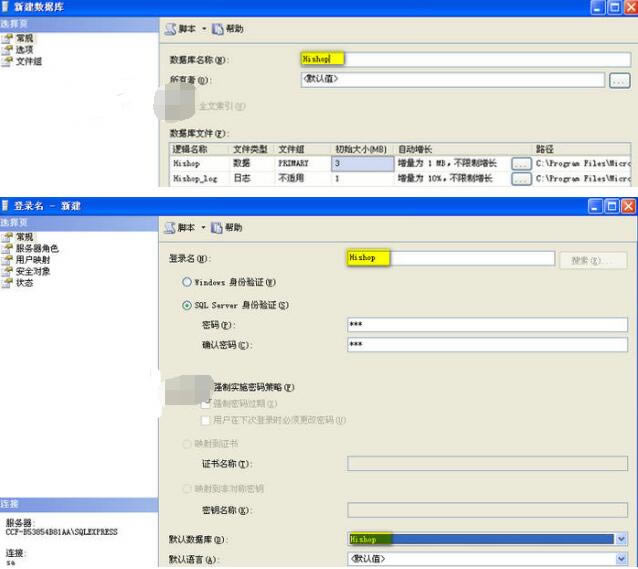
Task: Select 安全对象 page in Login window
Action: tap(33, 271)
